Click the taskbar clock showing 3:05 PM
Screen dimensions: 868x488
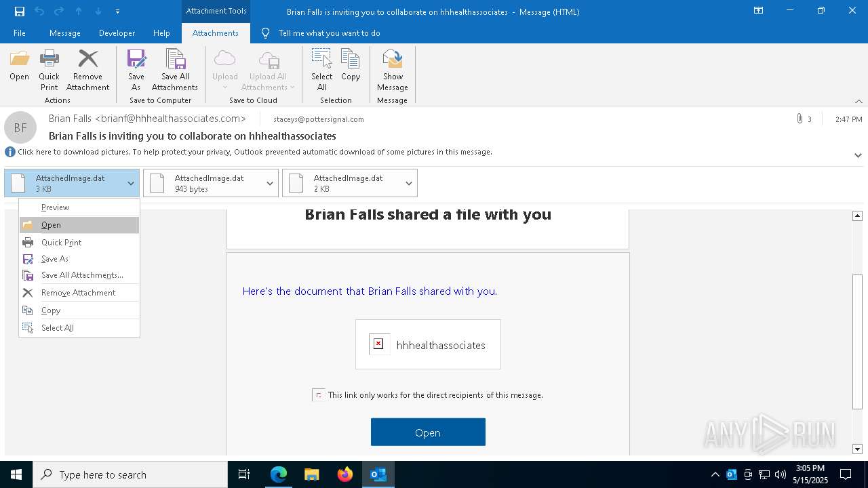tap(810, 474)
